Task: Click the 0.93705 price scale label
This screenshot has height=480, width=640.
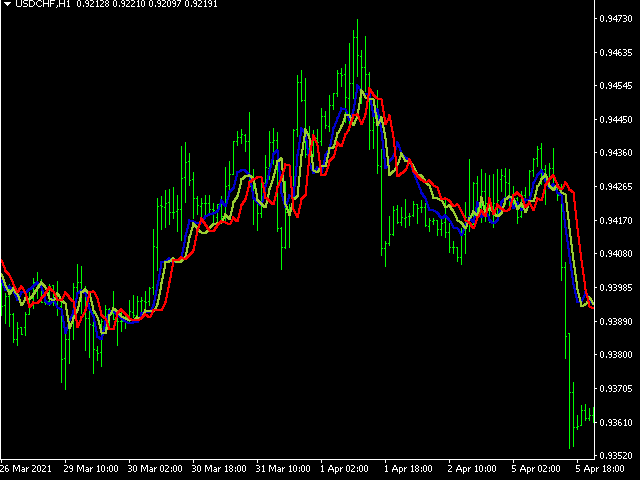Action: (x=616, y=388)
